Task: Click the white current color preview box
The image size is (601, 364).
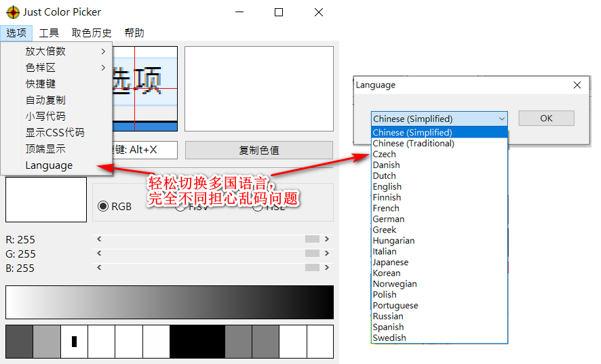Action: 46,199
